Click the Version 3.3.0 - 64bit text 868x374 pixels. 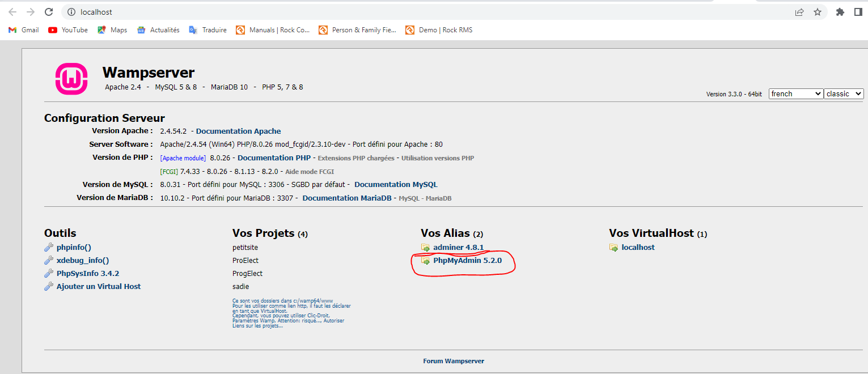734,94
